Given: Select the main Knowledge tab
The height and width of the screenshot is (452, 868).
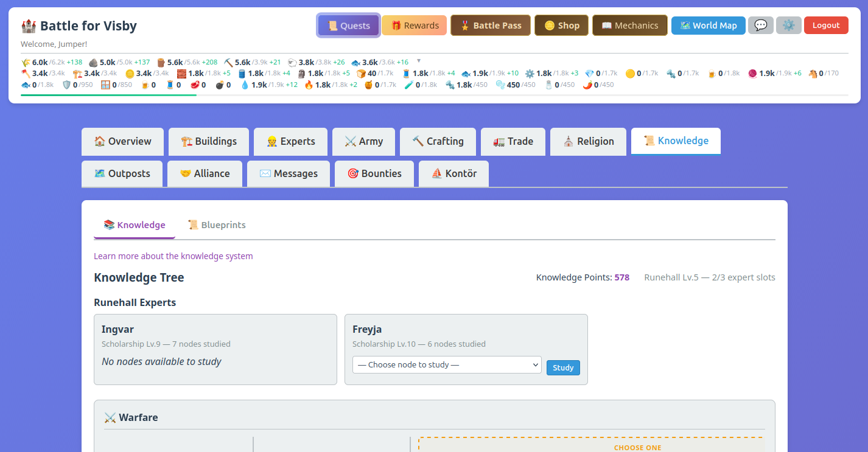Looking at the screenshot, I should (x=676, y=141).
